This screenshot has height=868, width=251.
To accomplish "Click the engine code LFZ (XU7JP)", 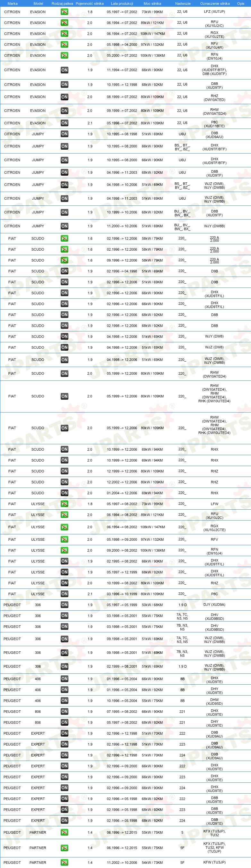I will [214, 12].
